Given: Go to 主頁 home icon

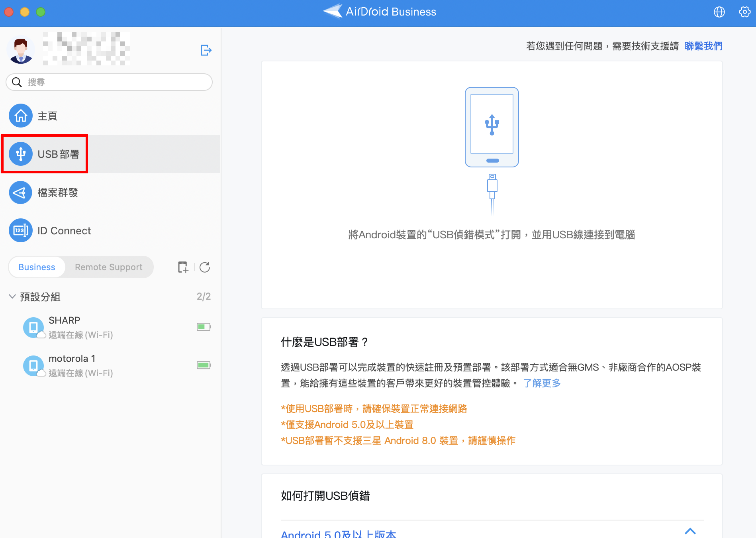Looking at the screenshot, I should (21, 116).
